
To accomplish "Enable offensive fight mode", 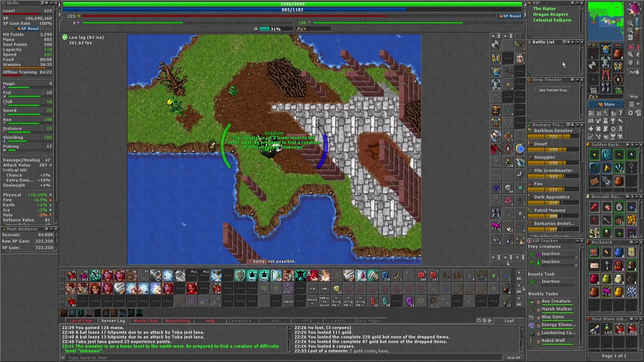I will (x=631, y=46).
